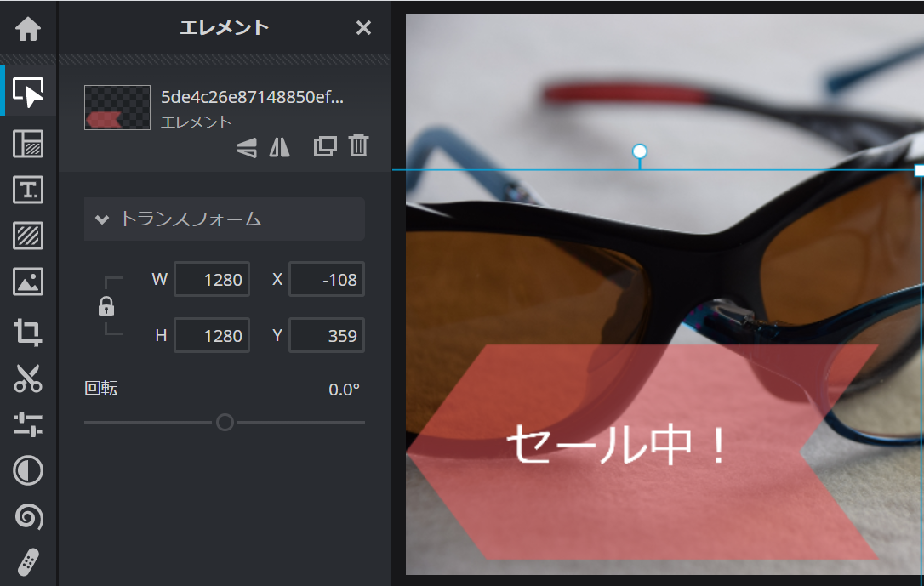Click the X position input field

[x=327, y=279]
